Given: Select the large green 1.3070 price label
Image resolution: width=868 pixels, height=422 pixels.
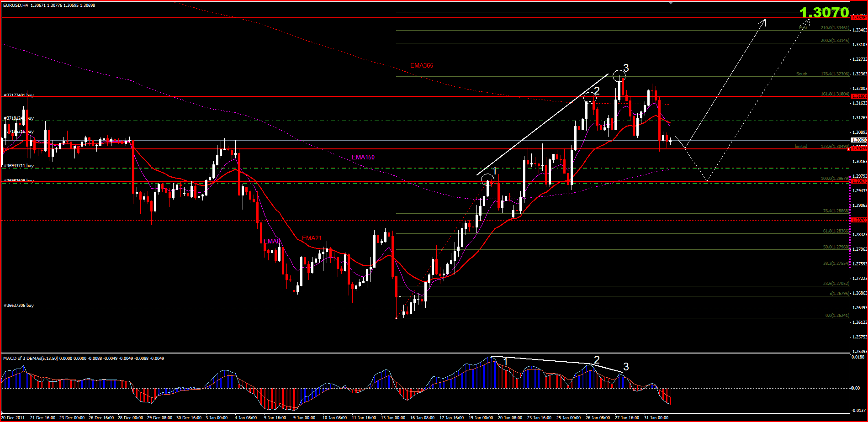Looking at the screenshot, I should [824, 12].
